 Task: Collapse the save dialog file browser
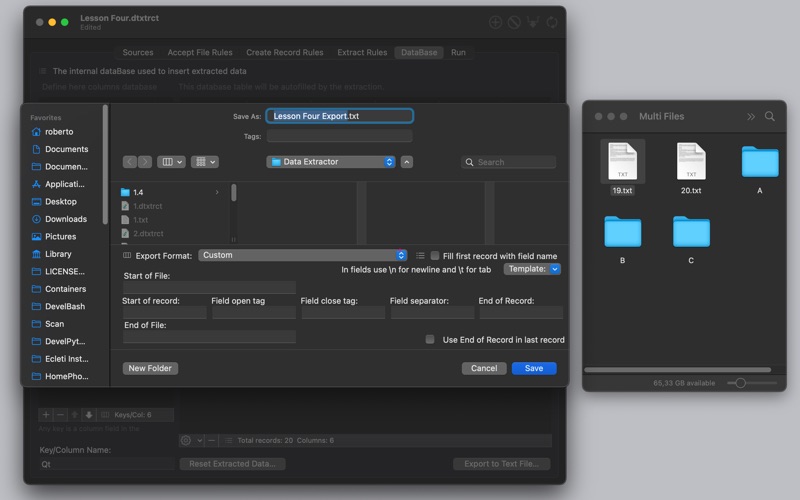(x=408, y=162)
